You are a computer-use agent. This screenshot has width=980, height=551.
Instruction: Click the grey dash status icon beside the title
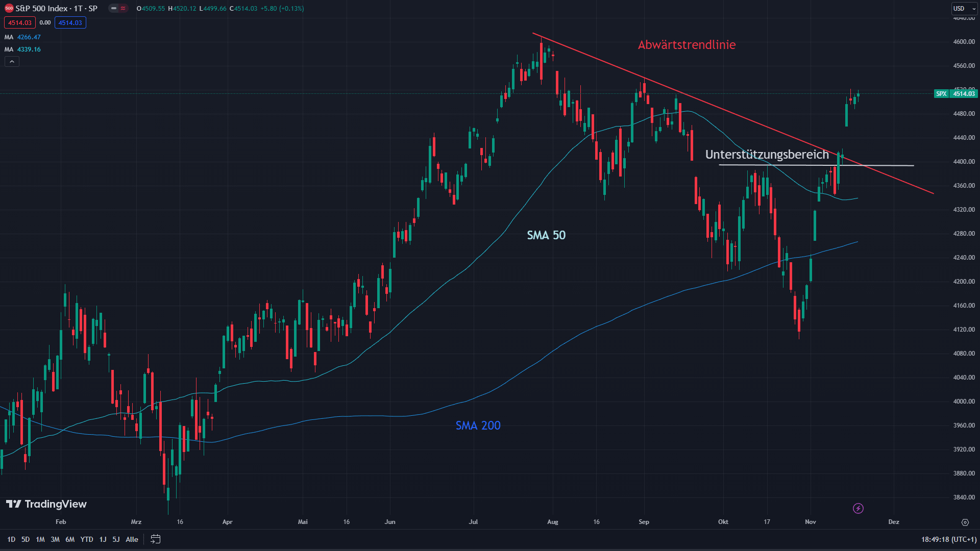114,9
